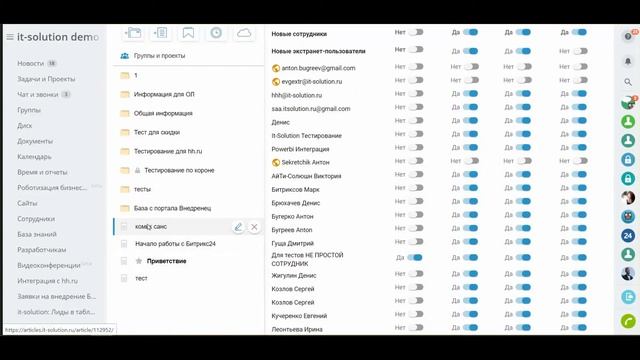This screenshot has width=640, height=360.
Task: Click the blue copy icon above the phone
Action: coord(628,297)
